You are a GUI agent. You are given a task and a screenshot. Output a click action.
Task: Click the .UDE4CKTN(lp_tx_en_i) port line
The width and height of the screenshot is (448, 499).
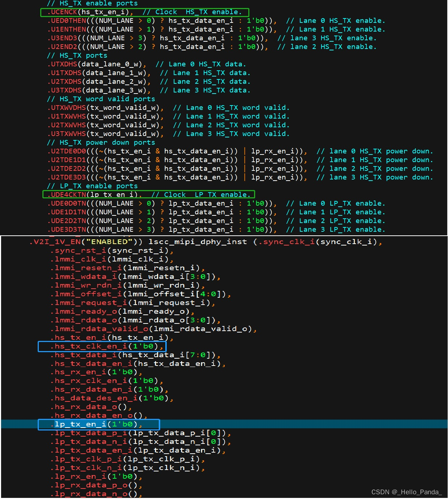pyautogui.click(x=149, y=195)
